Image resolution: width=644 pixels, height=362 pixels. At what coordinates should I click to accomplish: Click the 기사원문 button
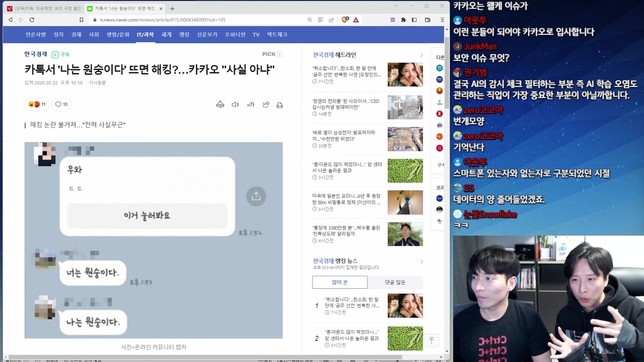click(97, 83)
